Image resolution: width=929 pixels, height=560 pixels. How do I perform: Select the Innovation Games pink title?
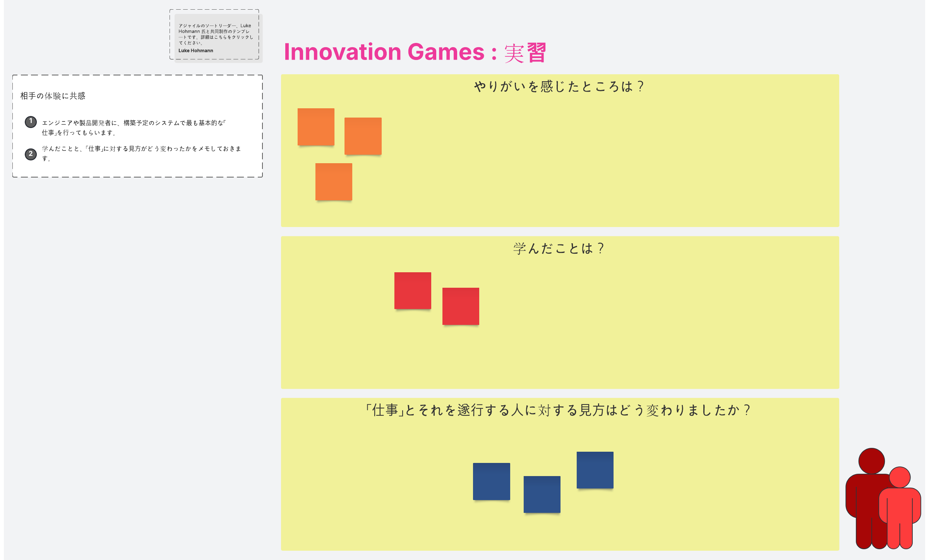415,52
